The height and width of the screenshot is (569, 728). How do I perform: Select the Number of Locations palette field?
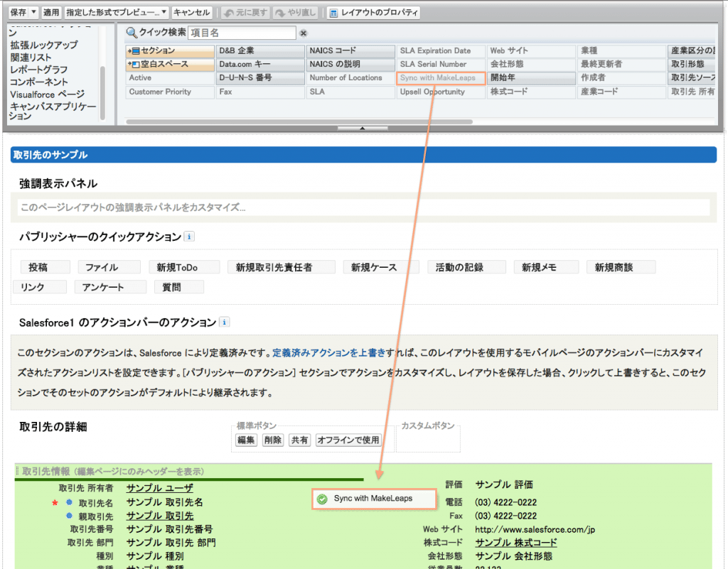point(350,78)
